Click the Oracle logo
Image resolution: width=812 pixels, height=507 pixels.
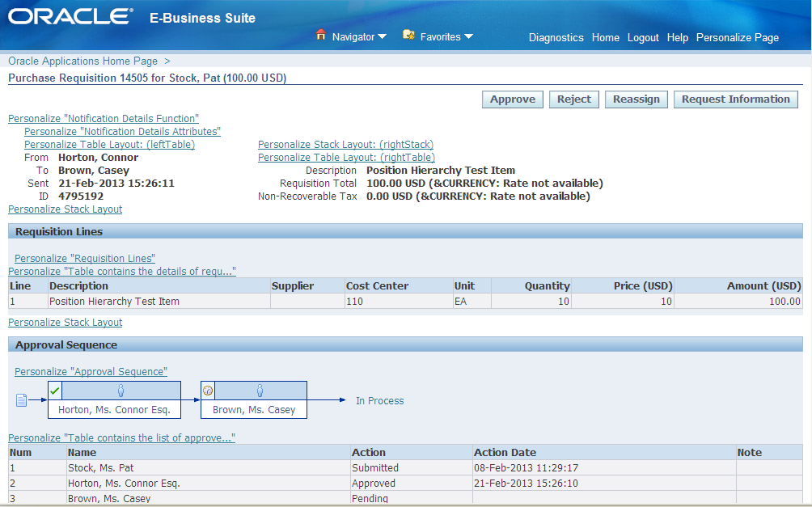coord(70,16)
